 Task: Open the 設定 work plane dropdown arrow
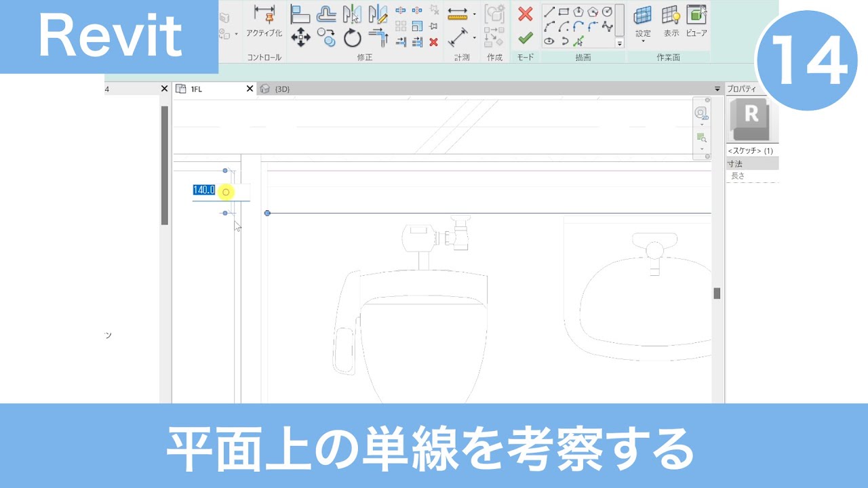[644, 41]
